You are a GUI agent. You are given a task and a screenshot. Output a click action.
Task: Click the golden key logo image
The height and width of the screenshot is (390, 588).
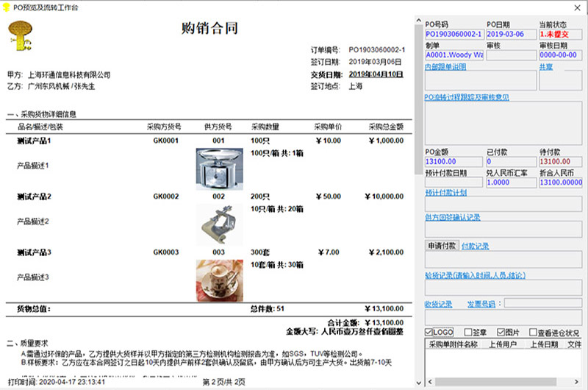pyautogui.click(x=20, y=37)
